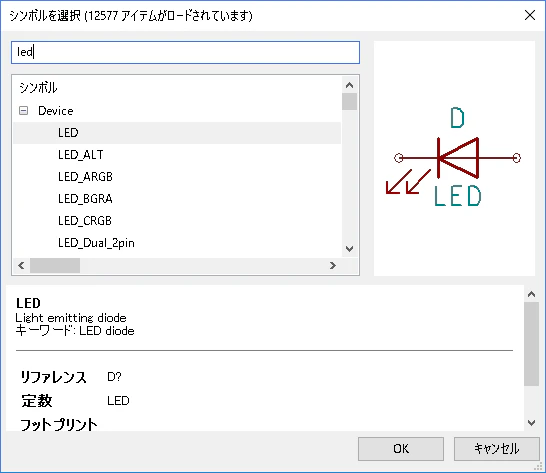Click the 定数 field label
The image size is (546, 473).
tap(37, 401)
